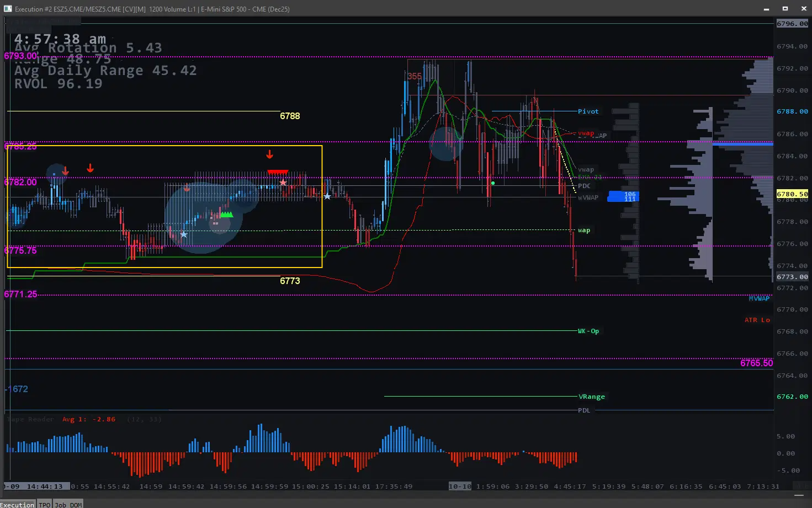Click the -1672 value label
Image resolution: width=812 pixels, height=508 pixels.
17,389
